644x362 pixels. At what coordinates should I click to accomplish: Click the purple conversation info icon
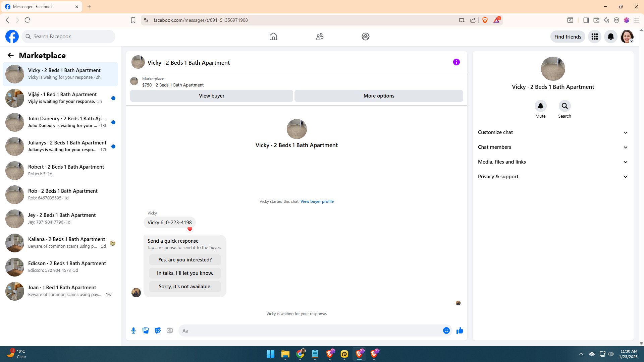[456, 62]
